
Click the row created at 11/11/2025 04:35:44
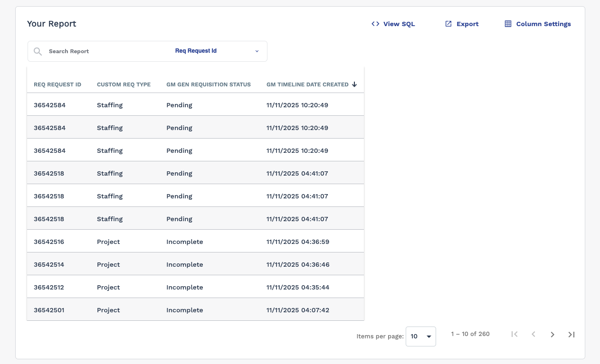[x=297, y=287]
